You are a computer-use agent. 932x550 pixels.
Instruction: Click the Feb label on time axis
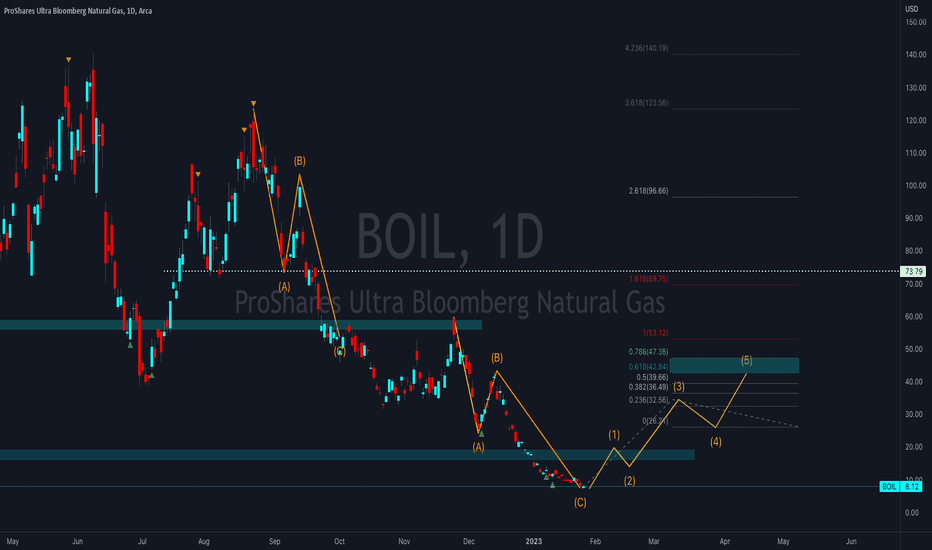point(595,541)
